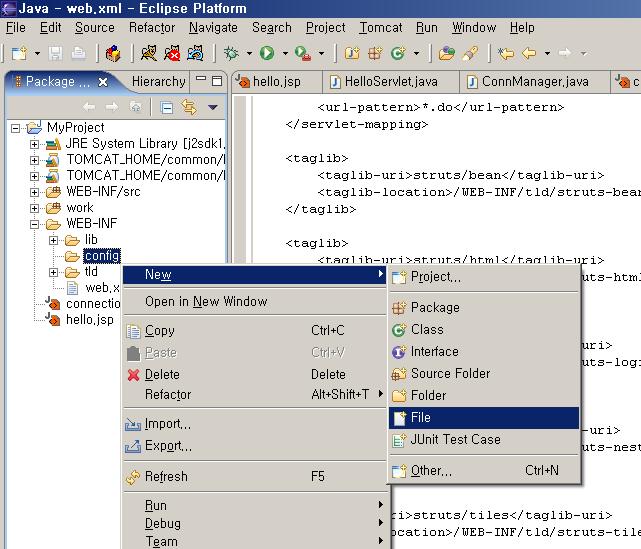The image size is (641, 549).
Task: Select hello.jsp in the package tree
Action: tap(89, 320)
